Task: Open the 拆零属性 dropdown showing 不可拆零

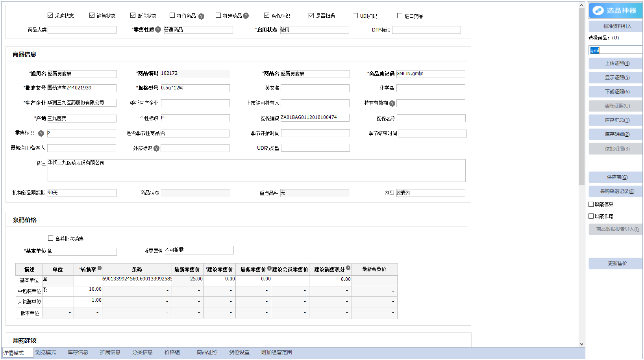Action: (x=199, y=250)
